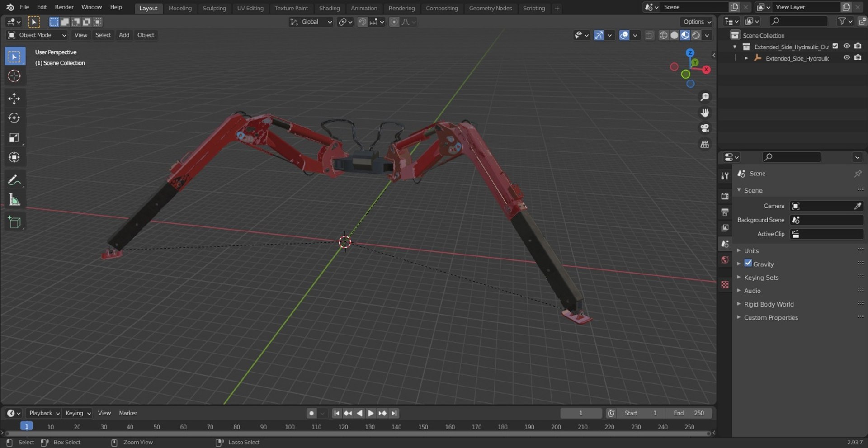Image resolution: width=868 pixels, height=448 pixels.
Task: Select the Rotate tool
Action: [14, 118]
